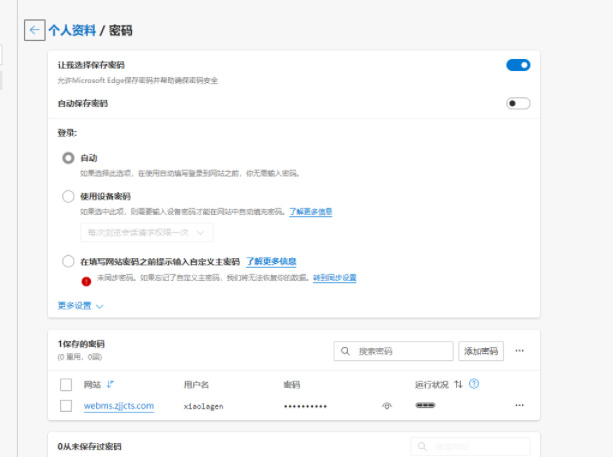Viewport: 613px width, 457px height.
Task: Click the 添加密码 button
Action: 481,351
